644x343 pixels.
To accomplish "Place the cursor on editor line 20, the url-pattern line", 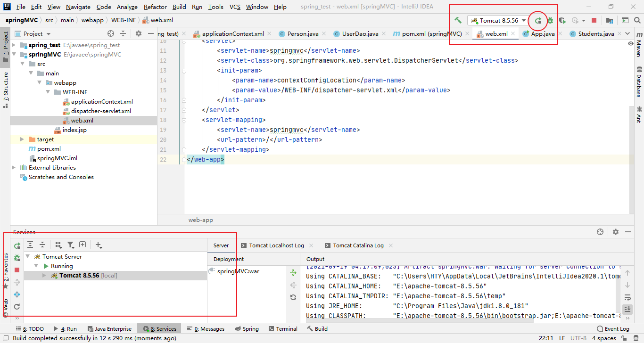I will pyautogui.click(x=270, y=139).
